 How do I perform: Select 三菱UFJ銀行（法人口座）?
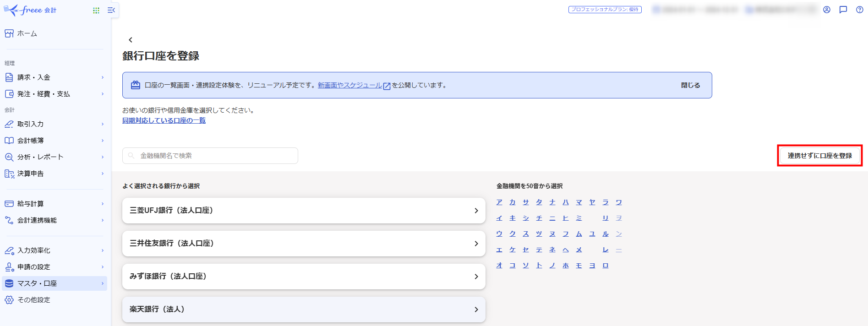303,211
